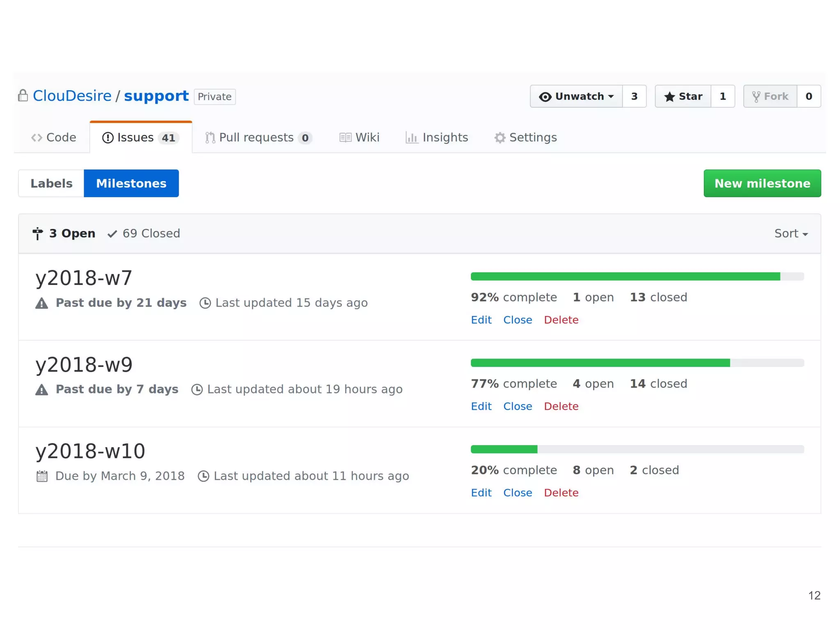Image resolution: width=840 pixels, height=630 pixels.
Task: Switch to the Labels view
Action: click(x=51, y=183)
